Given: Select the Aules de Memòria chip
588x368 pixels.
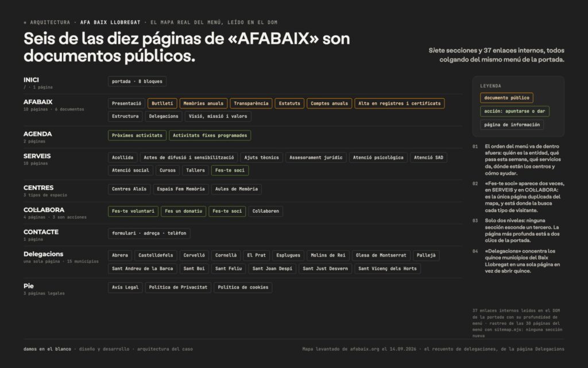Looking at the screenshot, I should click(x=237, y=189).
